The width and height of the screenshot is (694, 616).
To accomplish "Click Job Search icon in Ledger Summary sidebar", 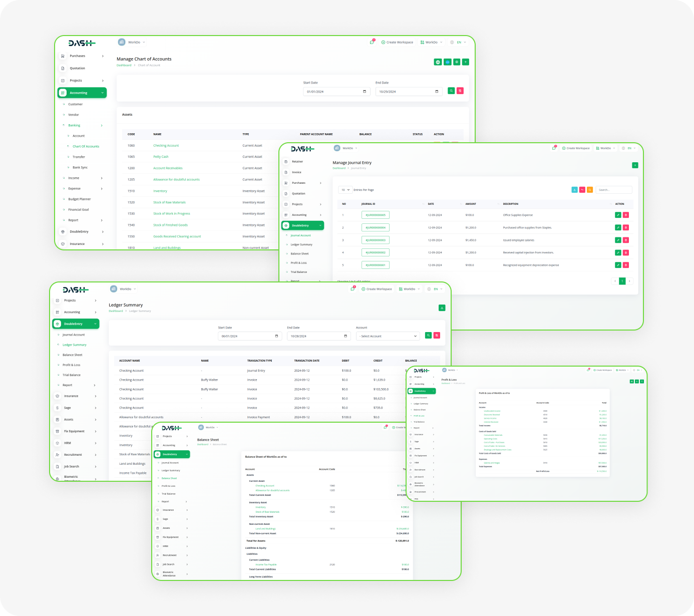I will (58, 467).
